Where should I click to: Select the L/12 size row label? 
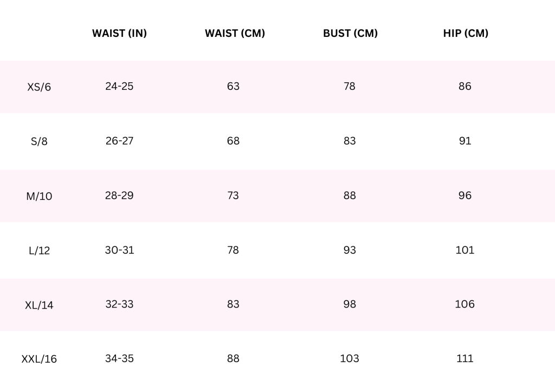pyautogui.click(x=39, y=251)
